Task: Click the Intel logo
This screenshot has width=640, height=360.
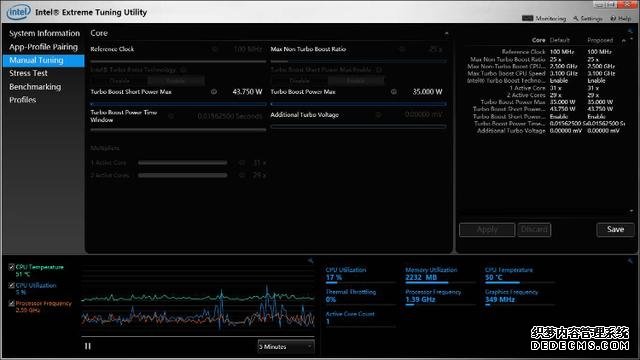Action: point(18,12)
